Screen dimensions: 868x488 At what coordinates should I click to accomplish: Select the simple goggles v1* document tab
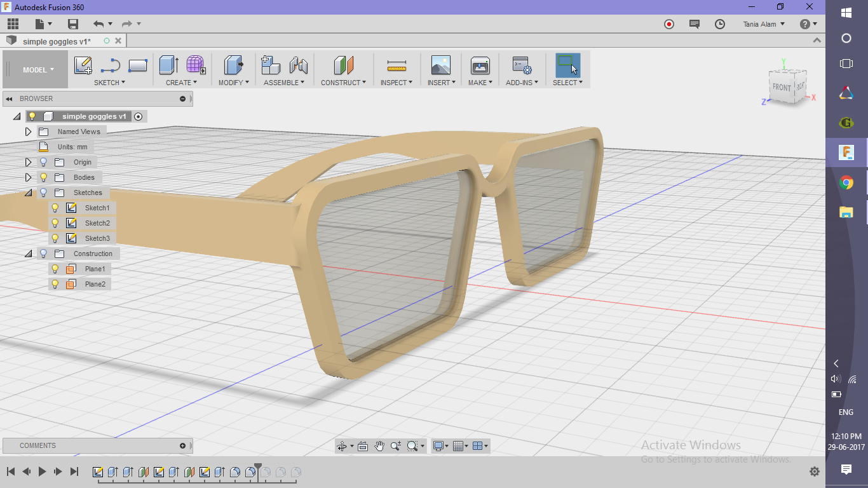(57, 41)
